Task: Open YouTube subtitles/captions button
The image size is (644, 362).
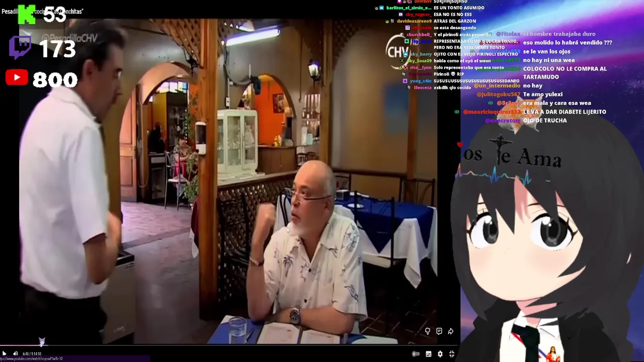Action: pos(428,354)
